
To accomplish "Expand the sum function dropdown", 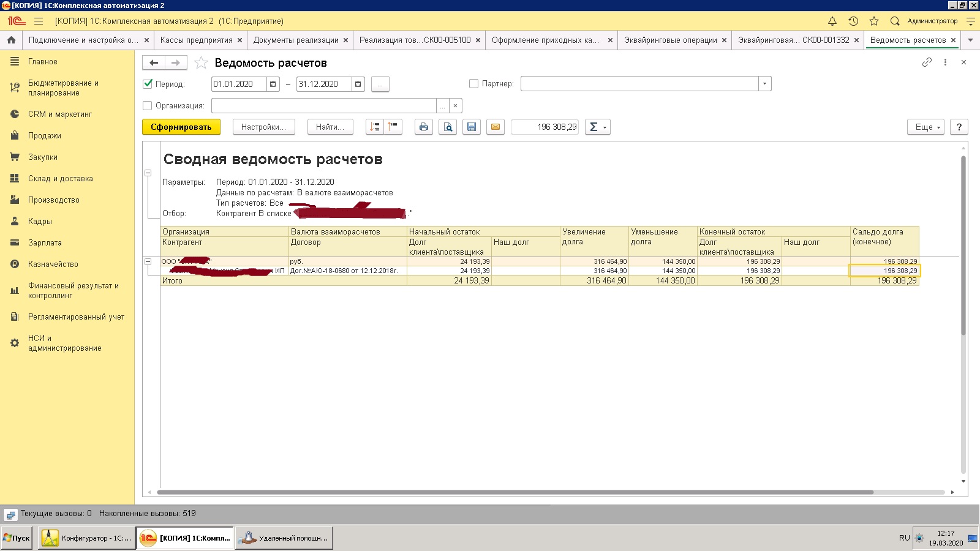I will point(597,127).
